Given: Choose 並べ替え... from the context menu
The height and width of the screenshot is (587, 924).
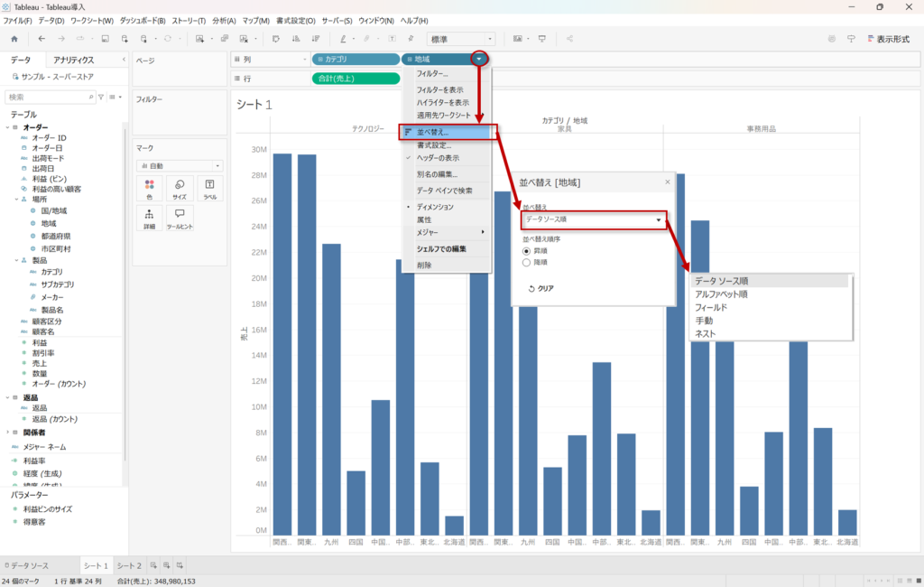Looking at the screenshot, I should (432, 133).
